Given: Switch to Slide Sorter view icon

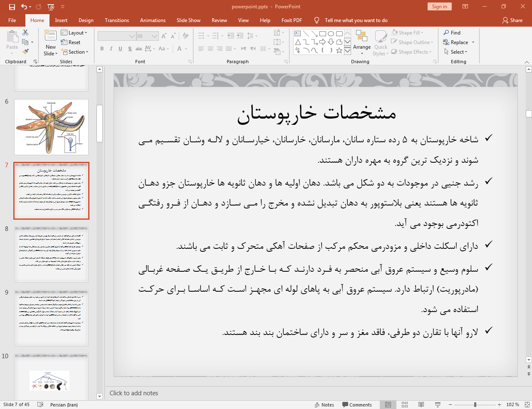Looking at the screenshot, I should [404, 404].
